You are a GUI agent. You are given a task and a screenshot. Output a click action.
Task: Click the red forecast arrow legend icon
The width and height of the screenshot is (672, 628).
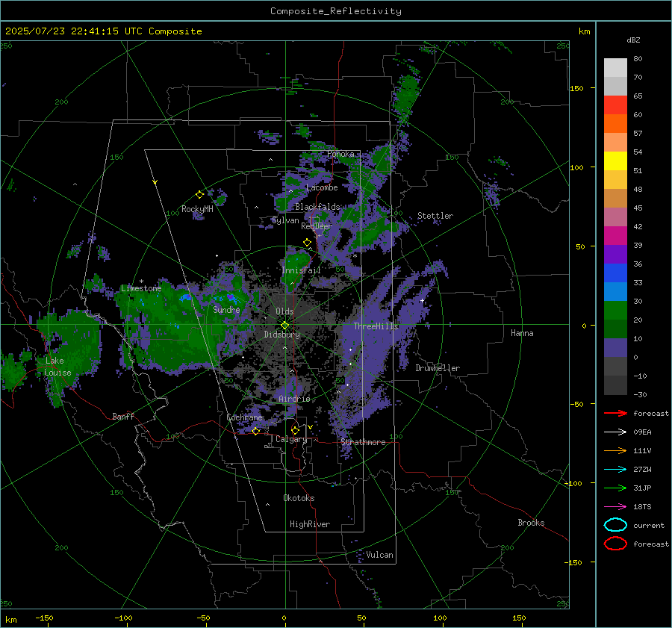[615, 413]
